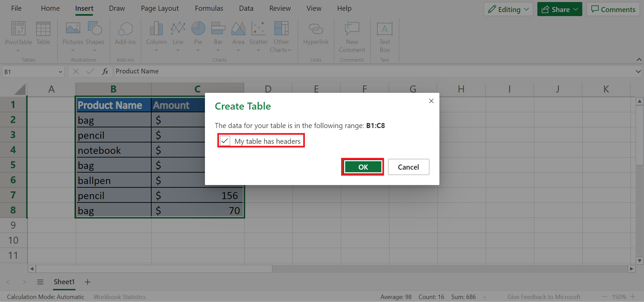Add a new sheet with plus button
The width and height of the screenshot is (644, 302).
88,282
